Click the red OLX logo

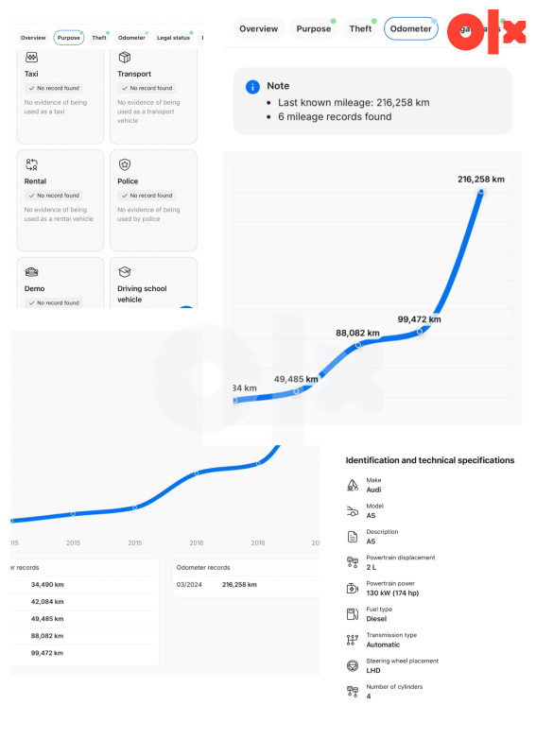[485, 32]
